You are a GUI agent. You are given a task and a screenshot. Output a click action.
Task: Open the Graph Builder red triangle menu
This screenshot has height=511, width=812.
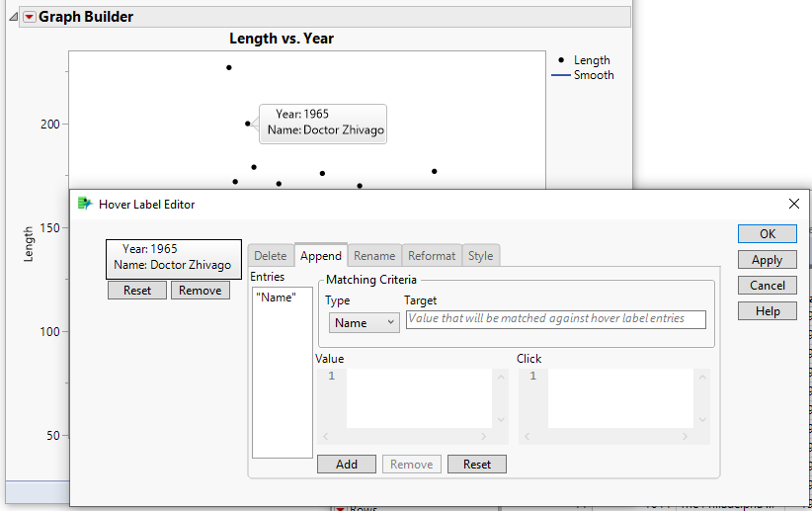pyautogui.click(x=28, y=17)
